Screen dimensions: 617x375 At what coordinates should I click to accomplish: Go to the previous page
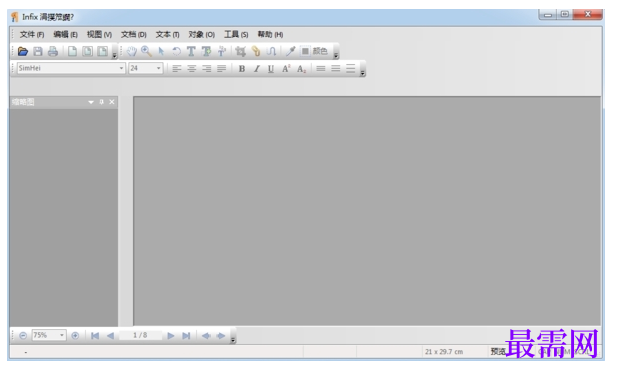click(x=110, y=336)
